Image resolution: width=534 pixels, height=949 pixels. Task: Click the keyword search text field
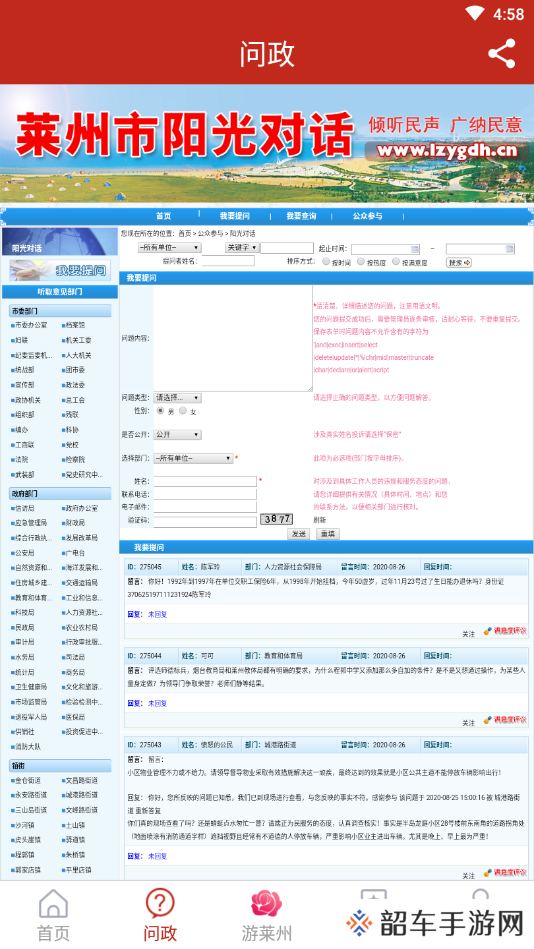[287, 248]
